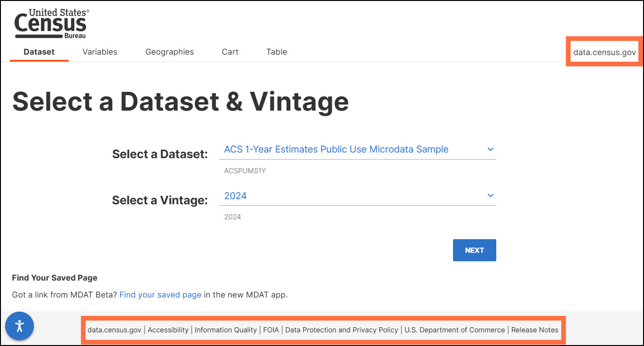The width and height of the screenshot is (644, 346).
Task: Switch to the Dataset tab
Action: tap(39, 52)
